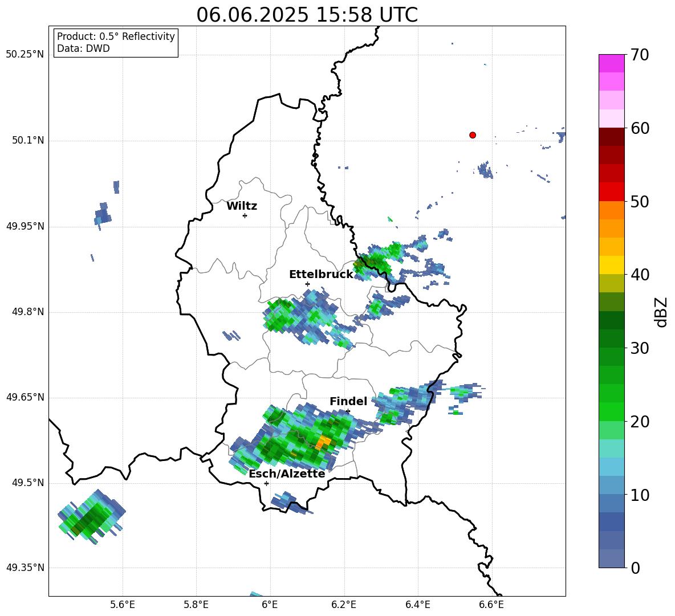This screenshot has width=675, height=616.
Task: Click the 6.2°E longitude label
Action: [x=344, y=605]
